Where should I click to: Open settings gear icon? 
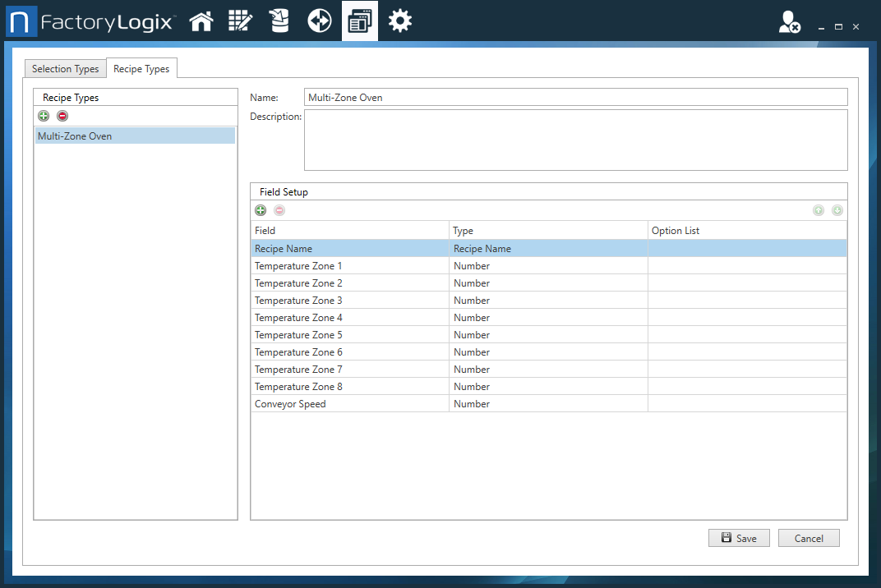400,21
